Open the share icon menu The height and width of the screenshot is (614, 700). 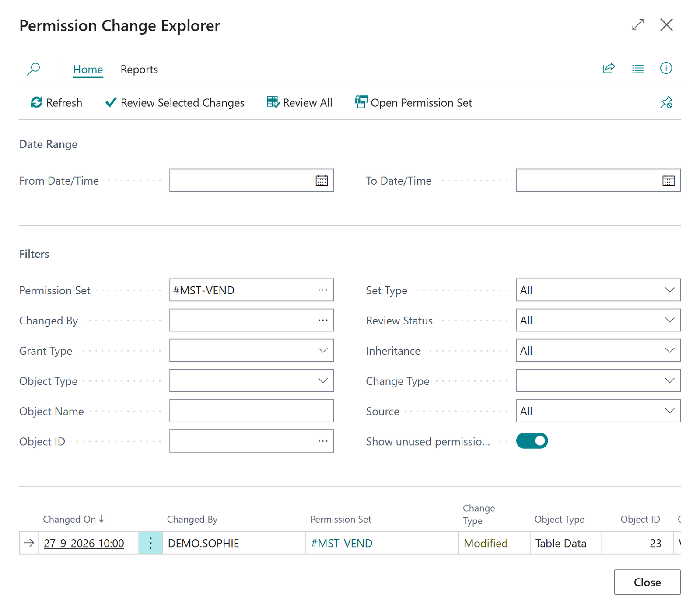point(609,69)
